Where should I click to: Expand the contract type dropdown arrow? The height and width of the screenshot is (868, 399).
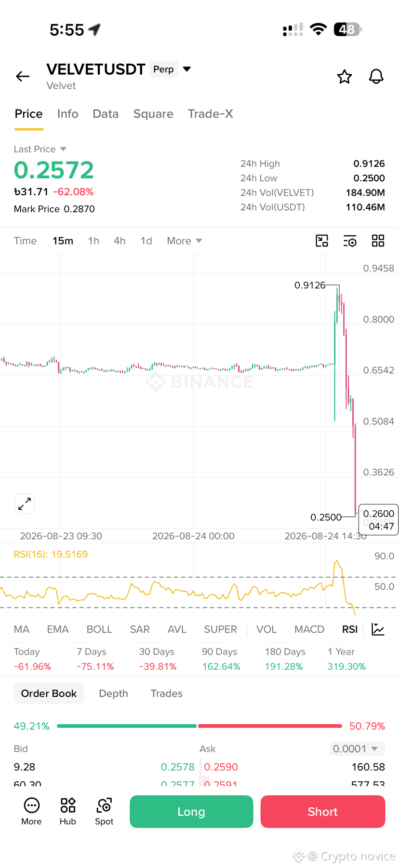[x=187, y=69]
